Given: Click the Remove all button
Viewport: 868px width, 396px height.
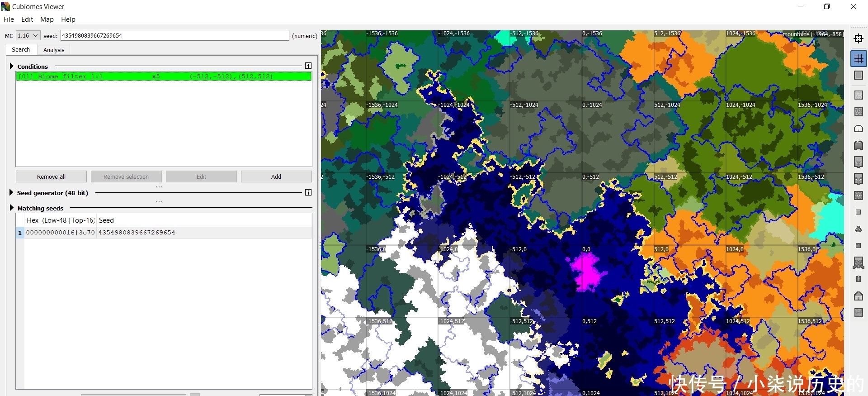Looking at the screenshot, I should tap(51, 177).
